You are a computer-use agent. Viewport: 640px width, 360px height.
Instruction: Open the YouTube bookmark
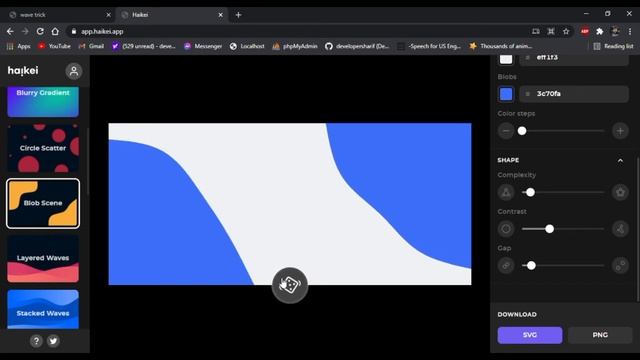tap(54, 46)
